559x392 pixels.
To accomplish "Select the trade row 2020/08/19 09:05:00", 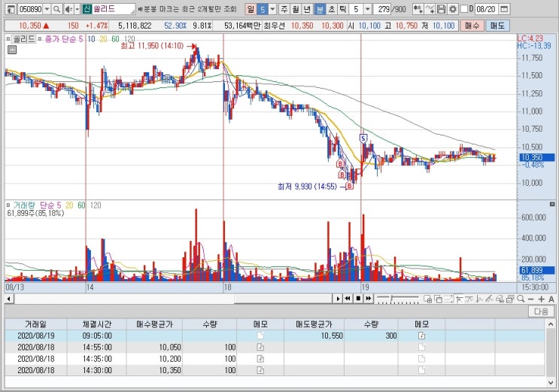I will click(275, 336).
